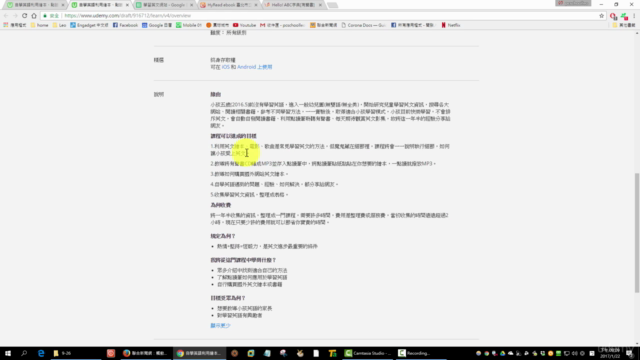
Task: Open the Corona Docs bookmark
Action: [363, 25]
